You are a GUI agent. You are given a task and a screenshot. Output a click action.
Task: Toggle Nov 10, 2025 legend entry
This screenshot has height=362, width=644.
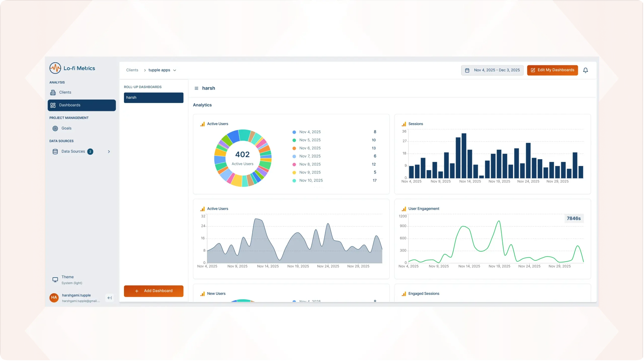[311, 180]
